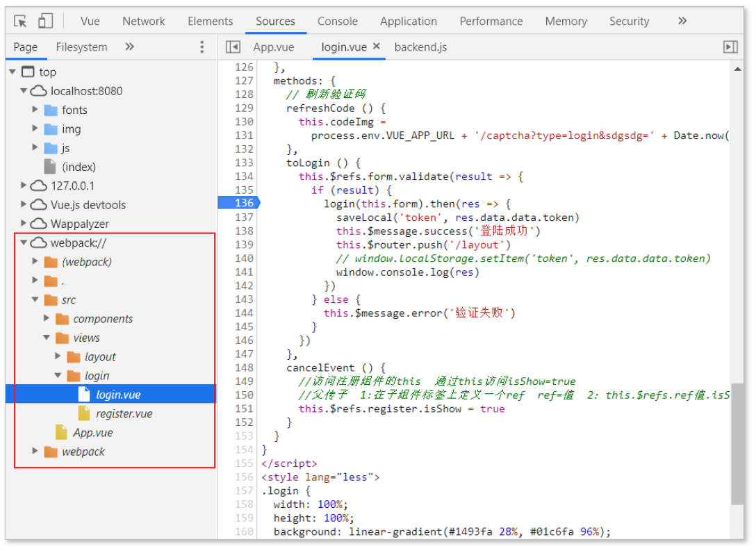Set a breakpoint on line 140
This screenshot has height=553, width=756.
tap(244, 258)
